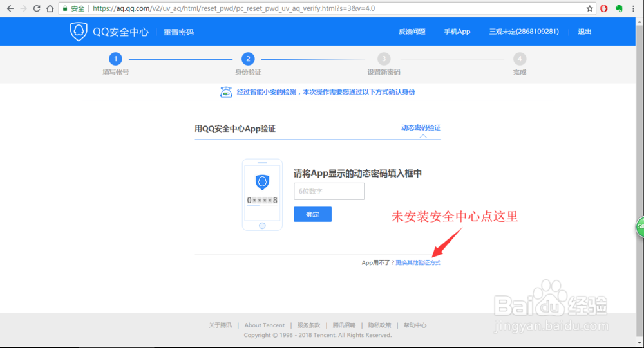
Task: Click the browser forward arrow
Action: point(23,8)
